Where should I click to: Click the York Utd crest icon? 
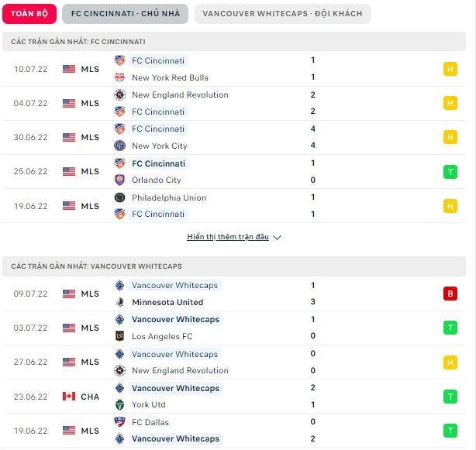[119, 404]
